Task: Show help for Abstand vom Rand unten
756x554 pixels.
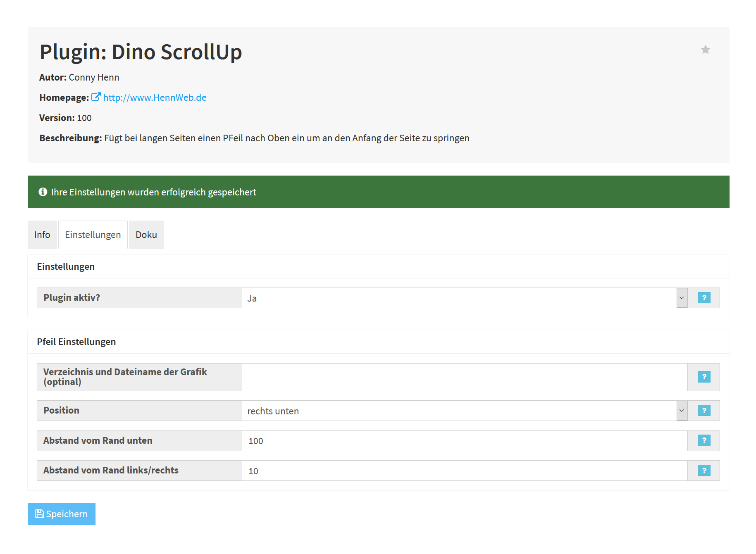Action: (x=704, y=441)
